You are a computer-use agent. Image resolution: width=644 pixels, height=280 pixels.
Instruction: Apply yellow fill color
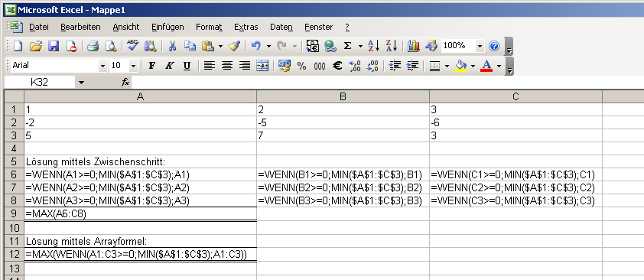point(461,66)
